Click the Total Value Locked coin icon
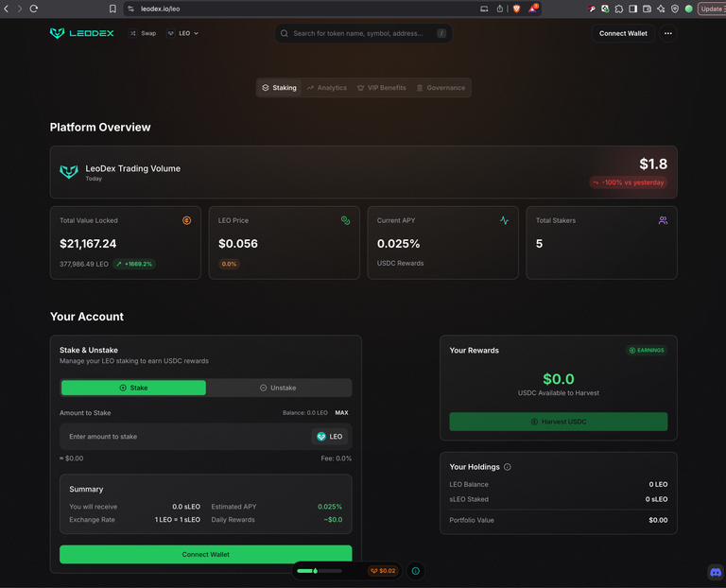This screenshot has height=588, width=726. 186,220
